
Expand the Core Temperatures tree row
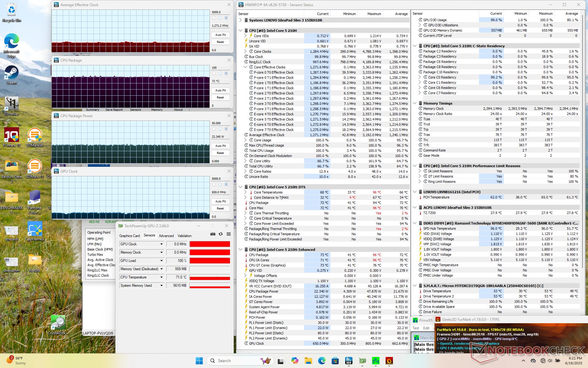click(245, 192)
